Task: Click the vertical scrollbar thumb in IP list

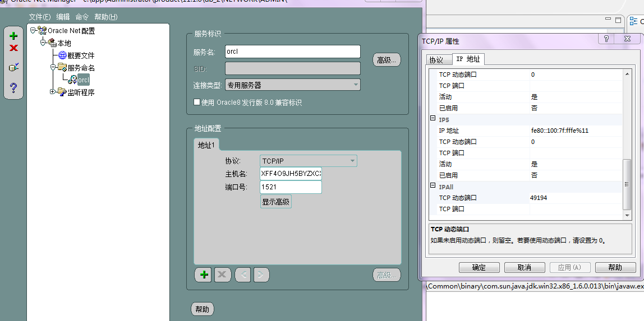Action: point(627,184)
